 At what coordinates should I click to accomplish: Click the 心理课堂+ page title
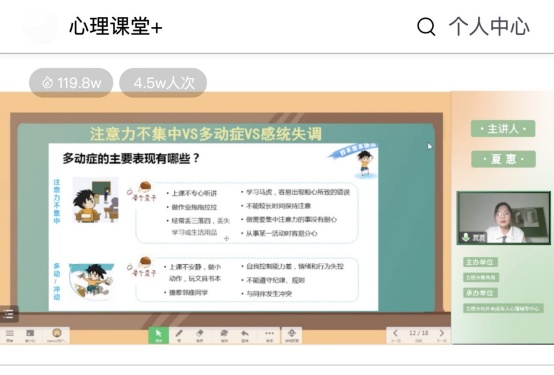(x=116, y=27)
